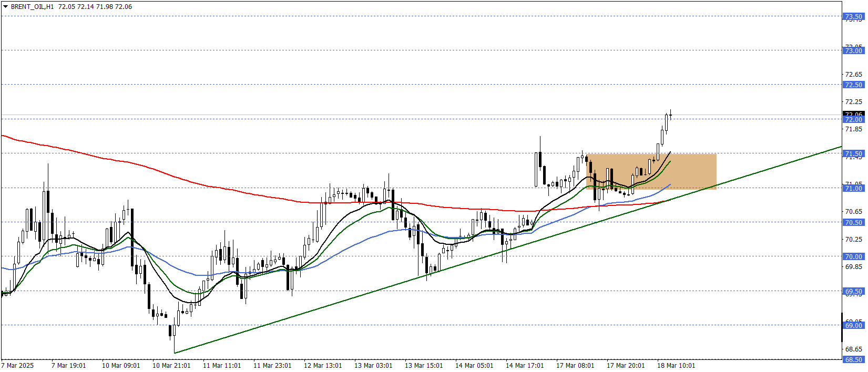Viewport: 868px width, 372px height.
Task: Click the 14 Mar 05:01 time label
Action: pos(474,365)
